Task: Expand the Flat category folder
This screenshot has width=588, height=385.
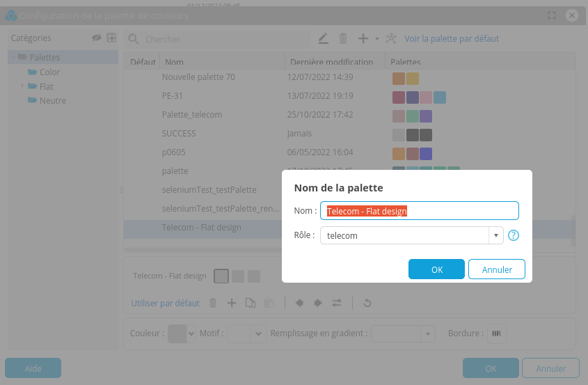Action: pos(22,86)
